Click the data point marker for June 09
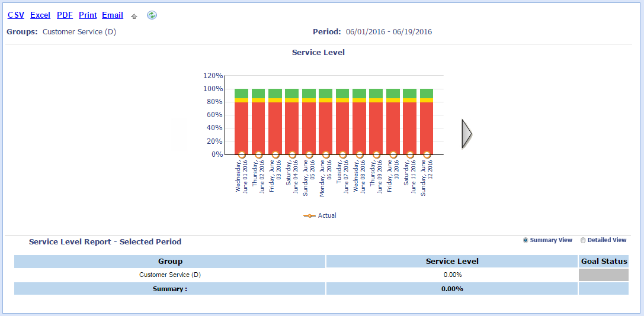The height and width of the screenshot is (316, 644). 376,155
